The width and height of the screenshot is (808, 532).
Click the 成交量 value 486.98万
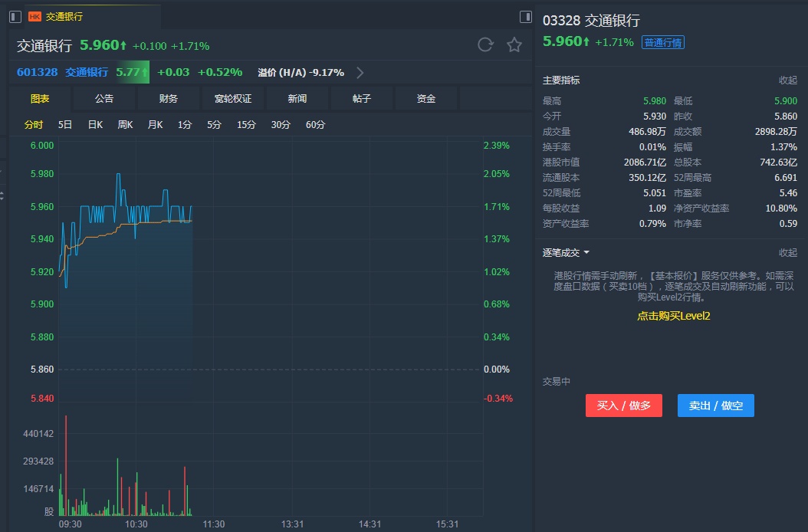tap(647, 132)
